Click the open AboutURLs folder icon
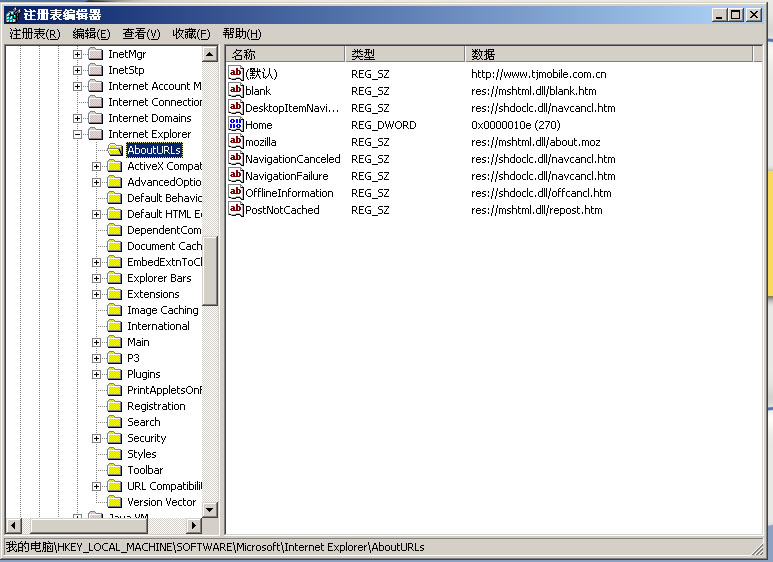The width and height of the screenshot is (773, 562). pyautogui.click(x=114, y=150)
